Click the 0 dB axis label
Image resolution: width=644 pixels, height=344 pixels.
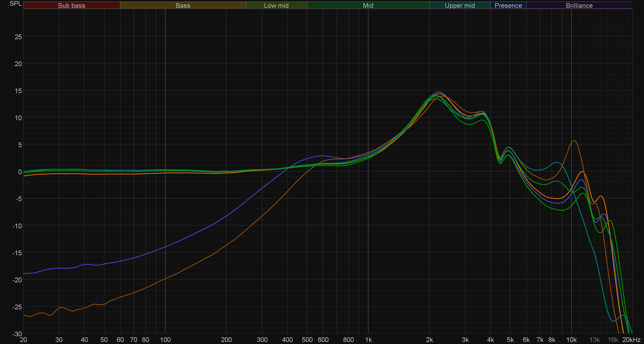pyautogui.click(x=20, y=172)
